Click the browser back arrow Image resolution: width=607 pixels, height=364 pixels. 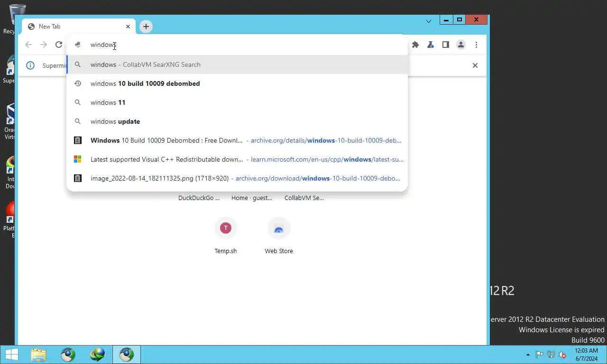coord(28,45)
